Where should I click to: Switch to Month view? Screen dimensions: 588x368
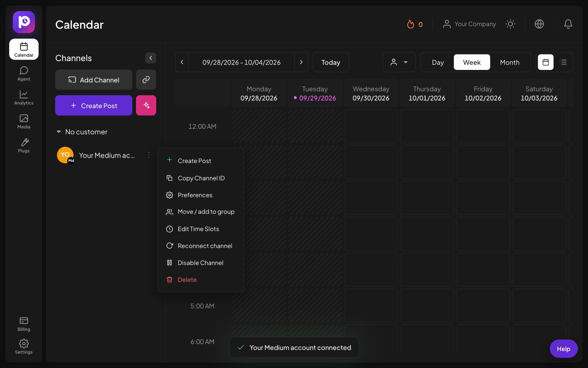(x=510, y=62)
